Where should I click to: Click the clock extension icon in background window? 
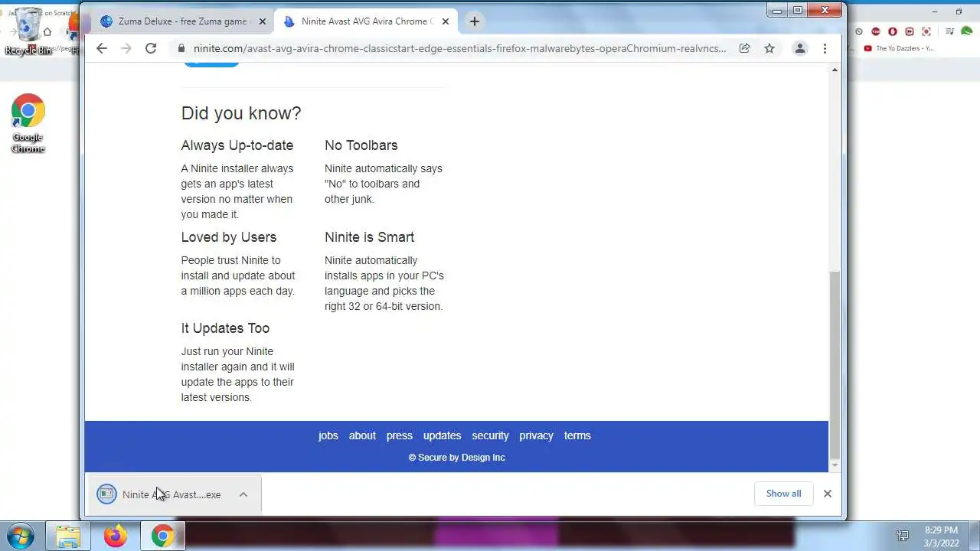click(859, 31)
